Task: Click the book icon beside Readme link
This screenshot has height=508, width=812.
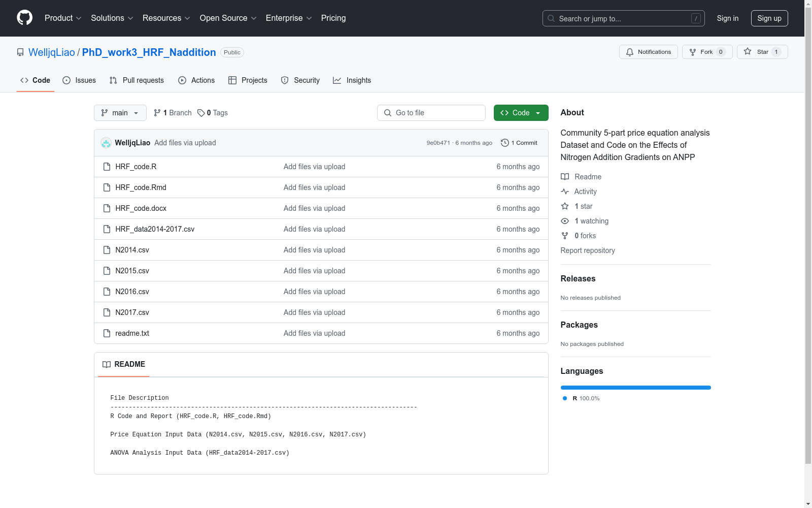Action: [565, 177]
